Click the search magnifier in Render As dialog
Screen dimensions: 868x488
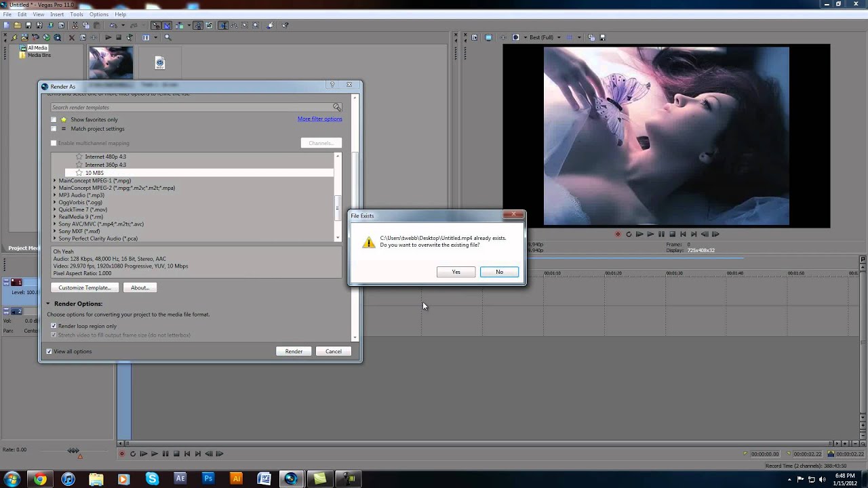[x=336, y=107]
